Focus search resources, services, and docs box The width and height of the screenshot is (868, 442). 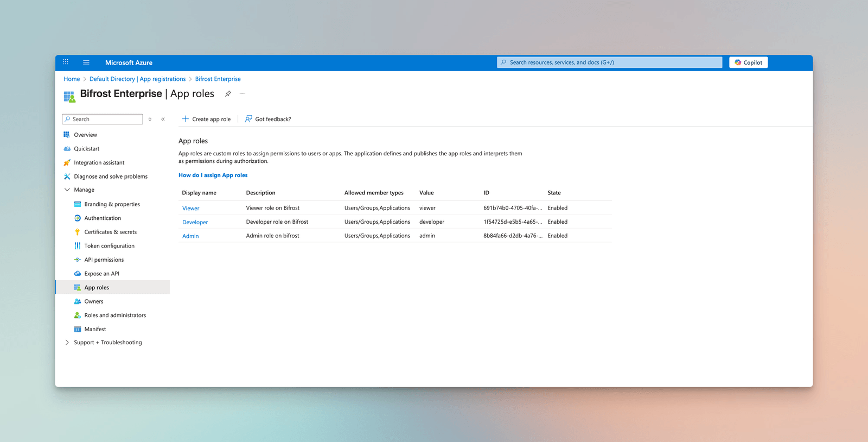(609, 62)
